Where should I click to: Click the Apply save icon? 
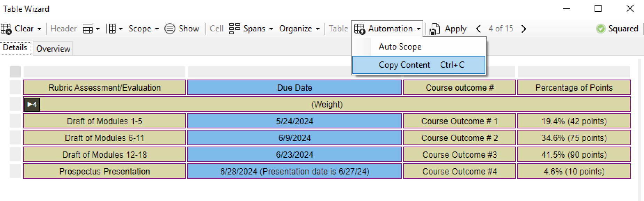pyautogui.click(x=434, y=29)
